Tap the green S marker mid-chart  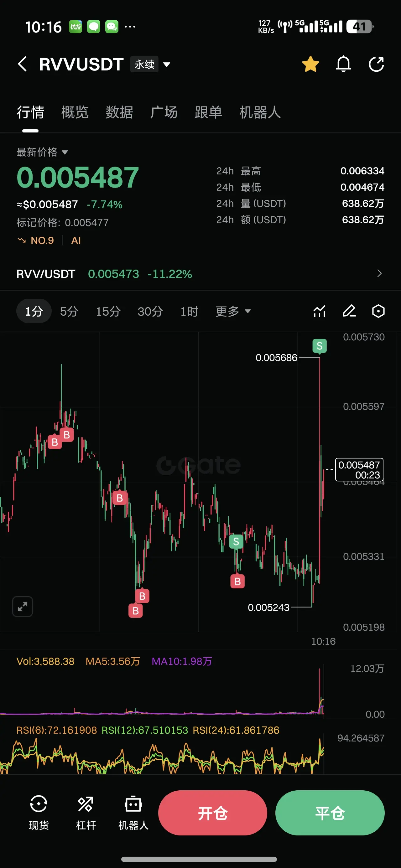[236, 541]
